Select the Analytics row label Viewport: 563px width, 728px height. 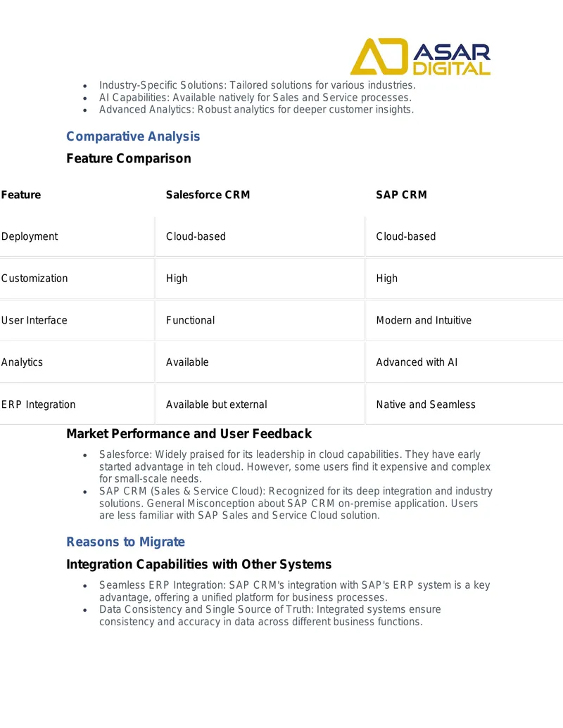coord(22,362)
